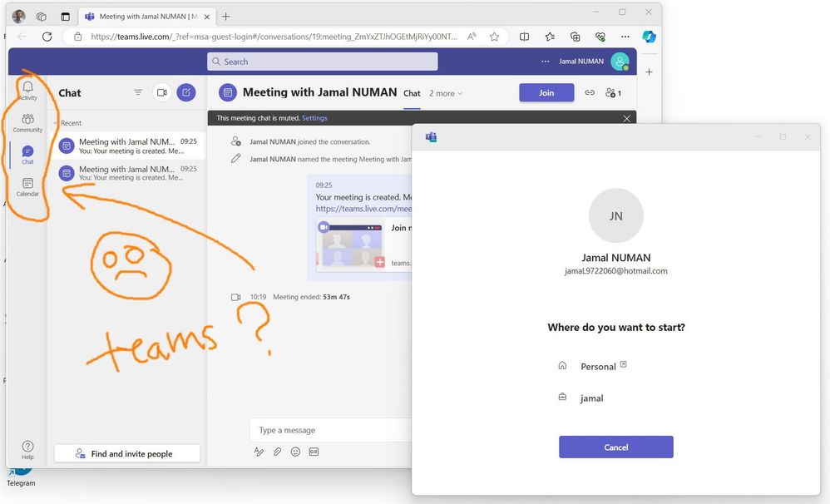The height and width of the screenshot is (504, 830).
Task: Click the Read aloud icon in address bar
Action: (472, 37)
